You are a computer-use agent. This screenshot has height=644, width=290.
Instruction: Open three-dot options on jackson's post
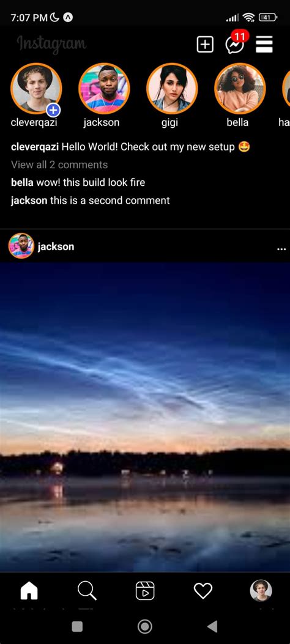(x=281, y=249)
